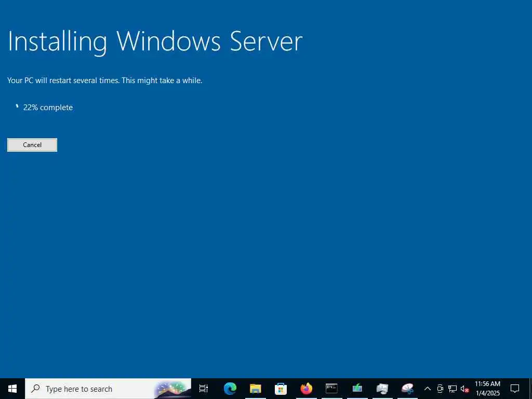Open the network status tray icon
Screen dimensions: 532x399
[453, 389]
